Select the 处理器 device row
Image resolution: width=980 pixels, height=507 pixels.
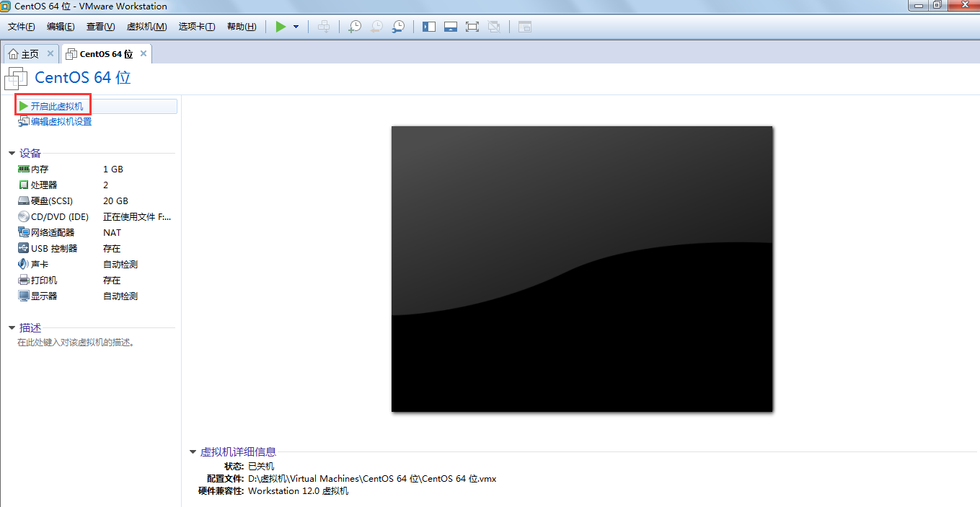(95, 185)
